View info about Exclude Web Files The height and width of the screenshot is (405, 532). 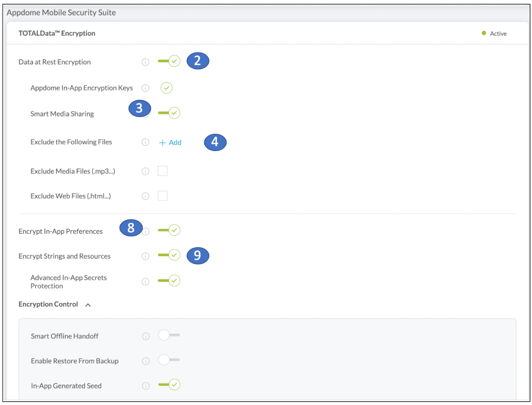pos(145,196)
